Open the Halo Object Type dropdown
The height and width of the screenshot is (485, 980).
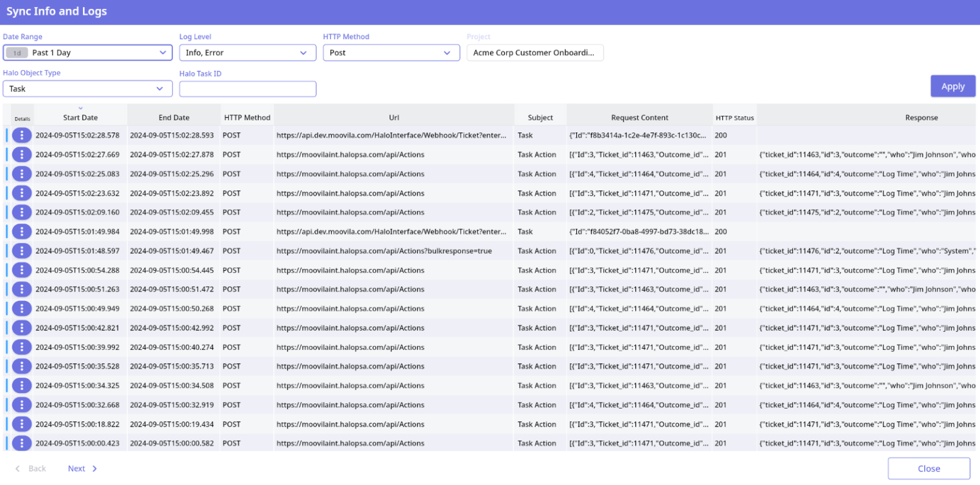pos(87,89)
